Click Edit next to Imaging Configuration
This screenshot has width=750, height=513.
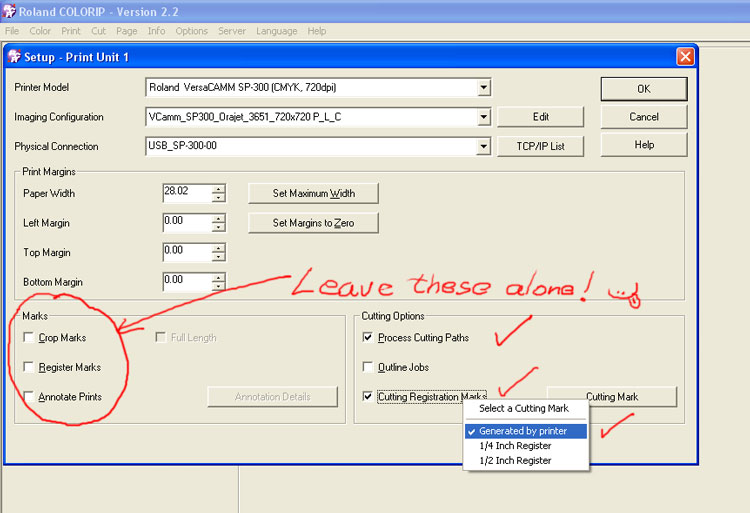(540, 117)
